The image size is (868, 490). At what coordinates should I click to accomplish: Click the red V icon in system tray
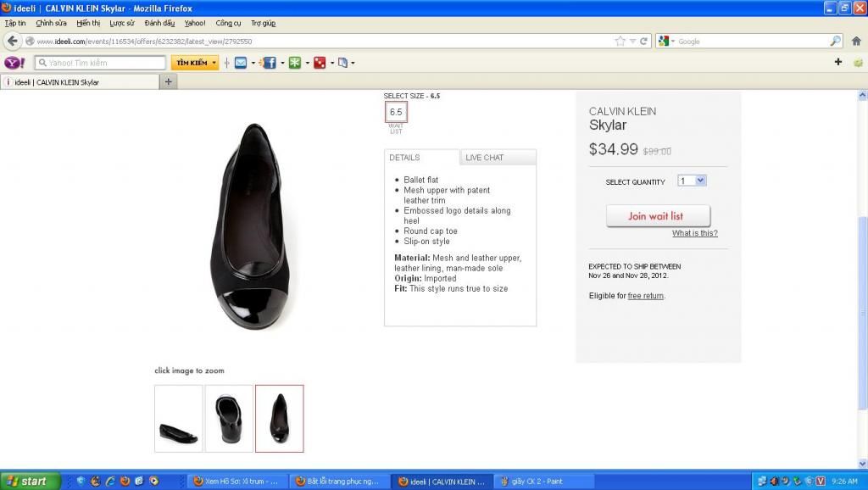821,481
